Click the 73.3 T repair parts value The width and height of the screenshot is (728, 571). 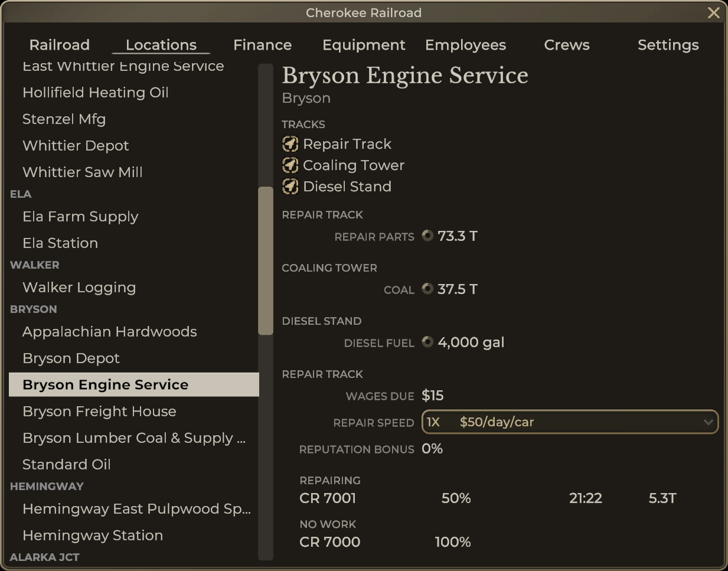click(458, 236)
